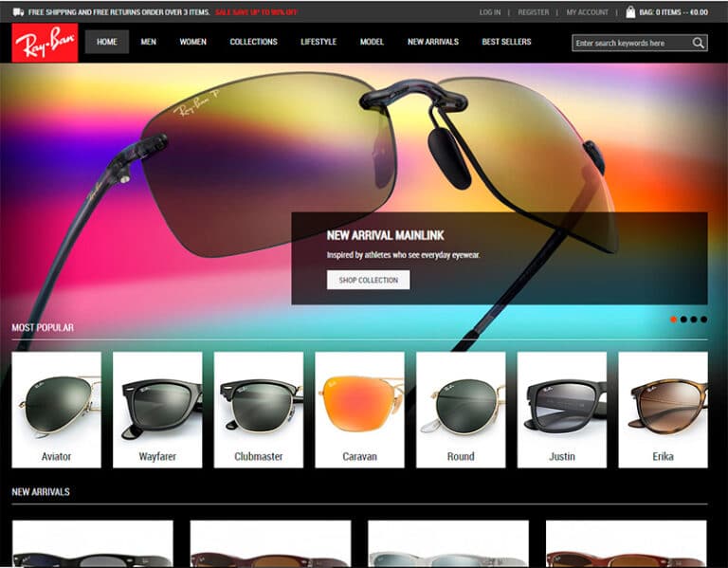Select the second carousel slide dot
This screenshot has height=568, width=728.
coord(683,319)
